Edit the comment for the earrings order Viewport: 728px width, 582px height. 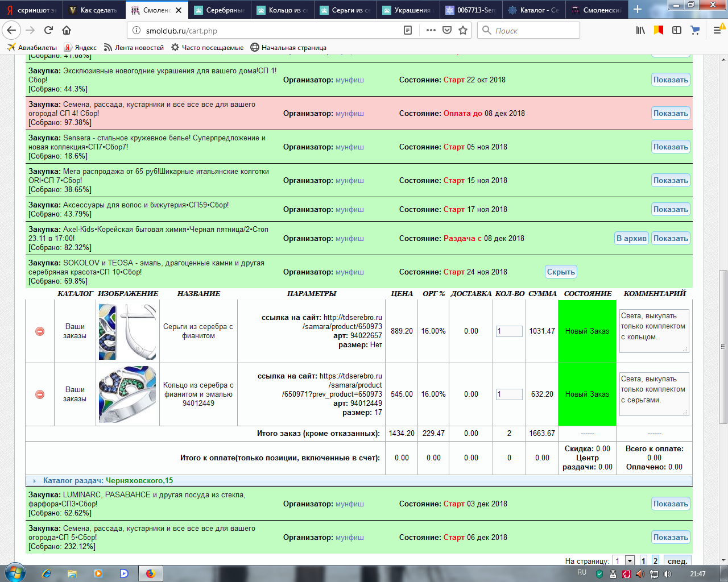tap(654, 331)
